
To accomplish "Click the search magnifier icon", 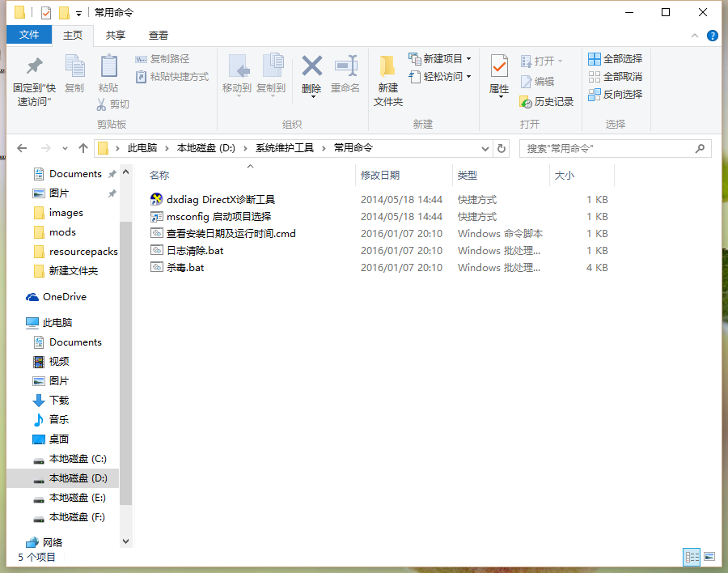I will click(x=700, y=149).
